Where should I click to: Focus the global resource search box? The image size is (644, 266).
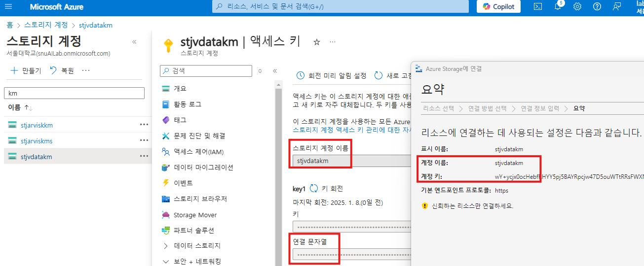coord(341,7)
